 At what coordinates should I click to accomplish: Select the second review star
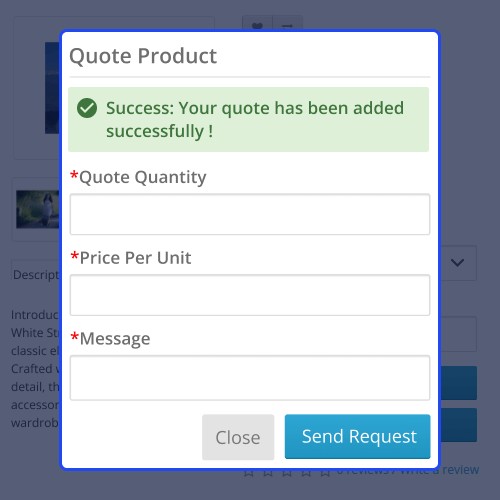(x=268, y=472)
